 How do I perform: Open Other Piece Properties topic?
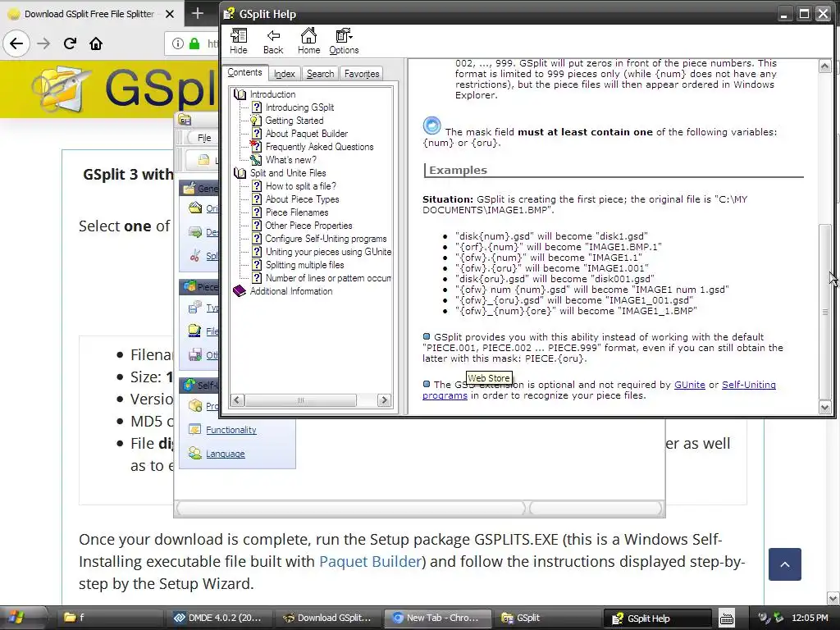tap(308, 226)
